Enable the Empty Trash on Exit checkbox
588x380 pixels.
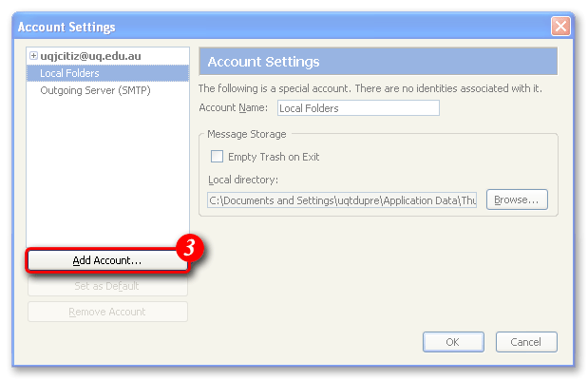coord(217,156)
